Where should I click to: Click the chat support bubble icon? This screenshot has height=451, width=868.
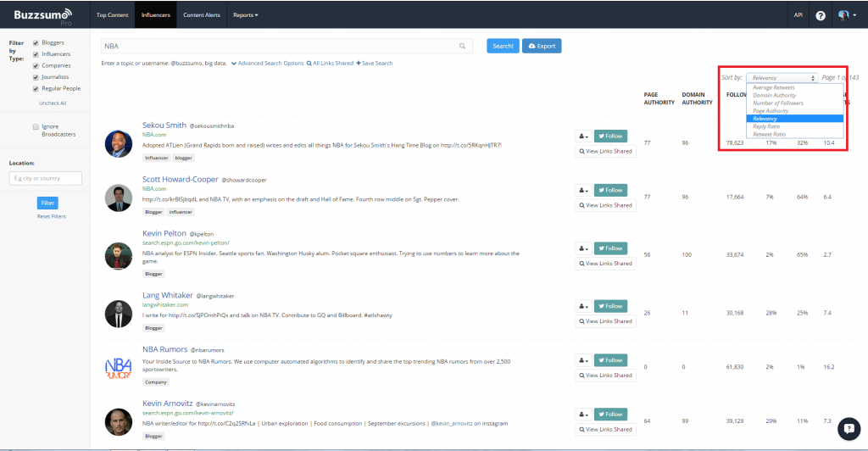click(x=849, y=430)
